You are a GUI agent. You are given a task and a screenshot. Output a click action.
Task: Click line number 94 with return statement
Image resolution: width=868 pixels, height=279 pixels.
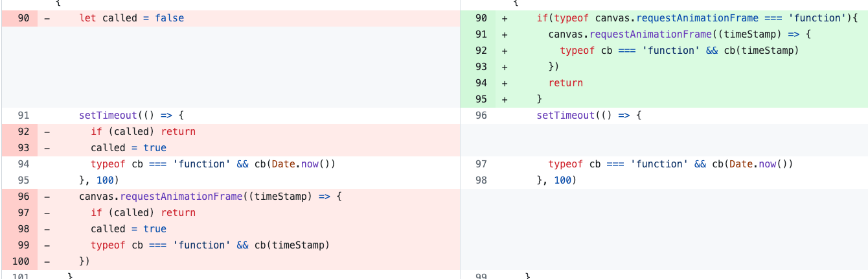click(481, 83)
